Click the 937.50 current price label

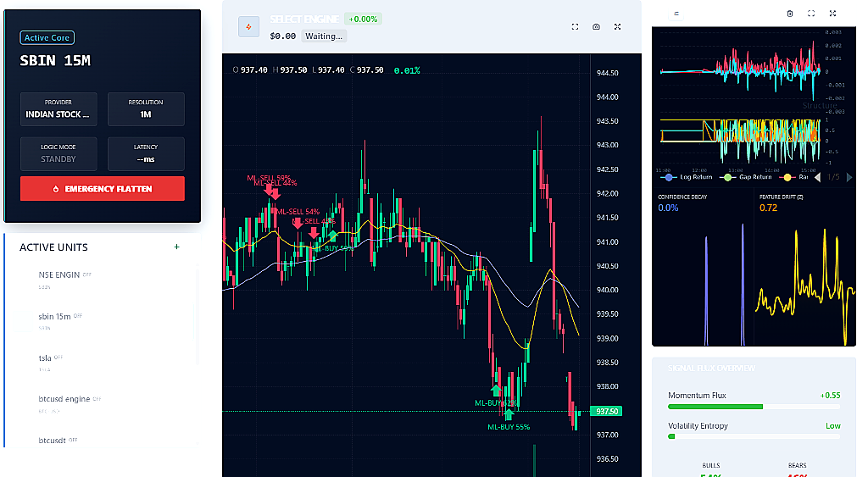point(607,411)
